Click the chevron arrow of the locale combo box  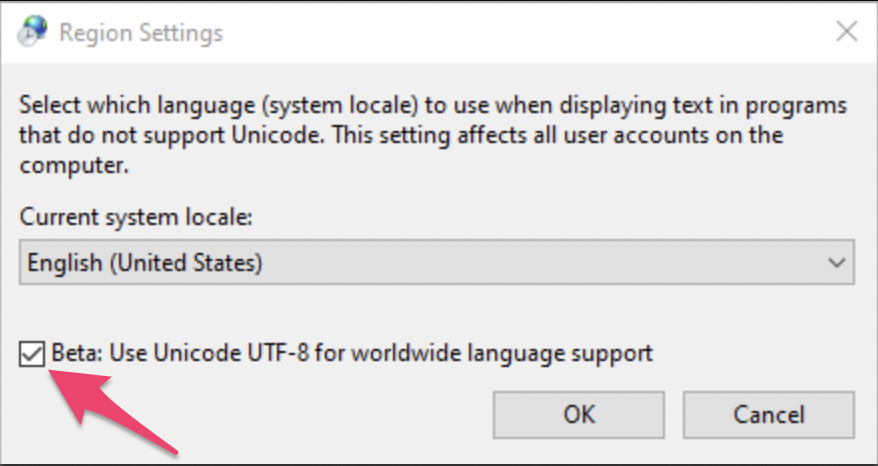click(x=836, y=263)
